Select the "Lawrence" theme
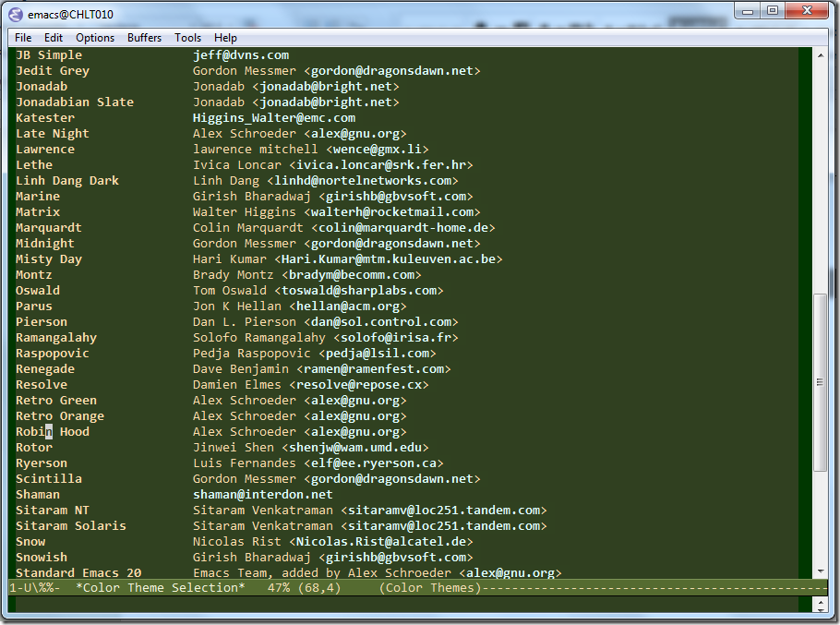 [45, 150]
